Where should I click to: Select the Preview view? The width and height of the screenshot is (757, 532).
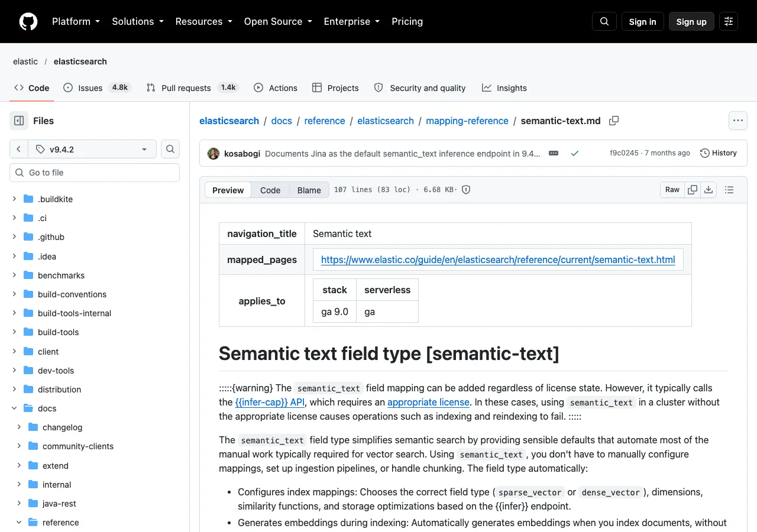point(228,190)
